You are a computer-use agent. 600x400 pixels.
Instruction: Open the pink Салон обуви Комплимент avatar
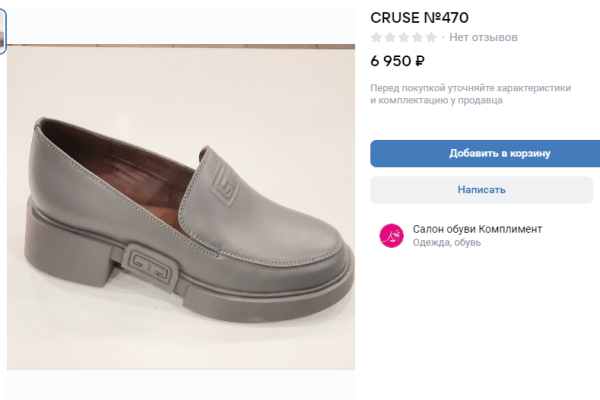point(391,235)
